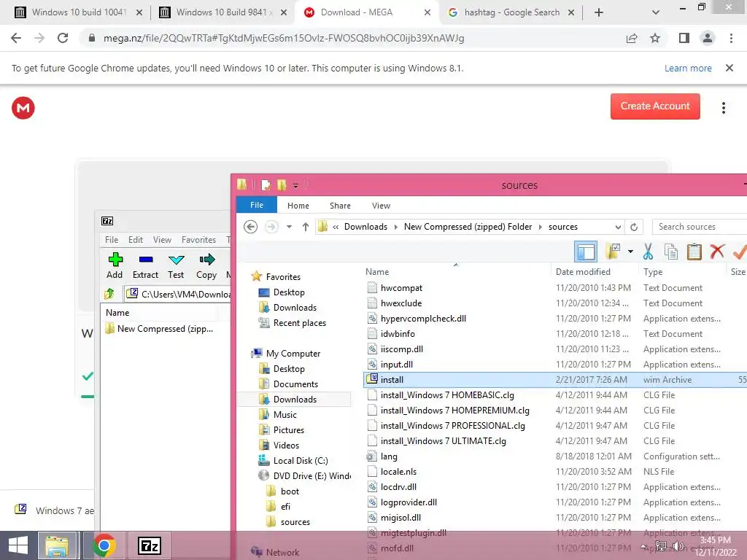Open 7-Zip File menu
Image resolution: width=747 pixels, height=560 pixels.
click(x=112, y=239)
